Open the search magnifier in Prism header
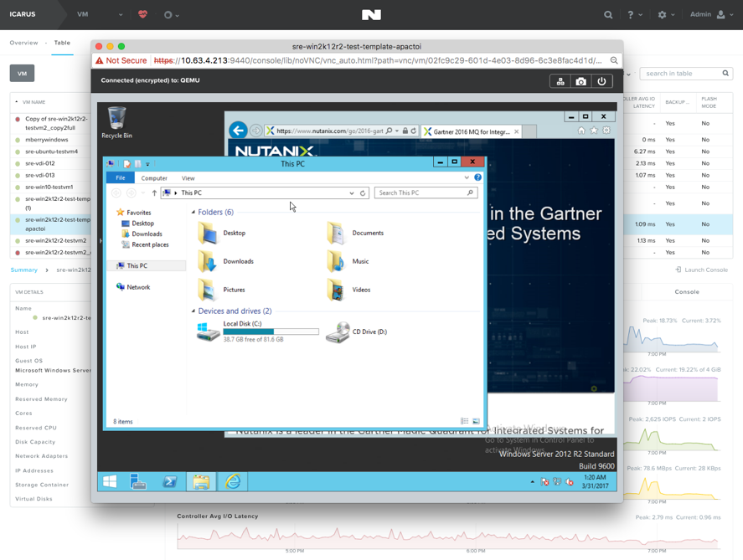 coord(608,15)
